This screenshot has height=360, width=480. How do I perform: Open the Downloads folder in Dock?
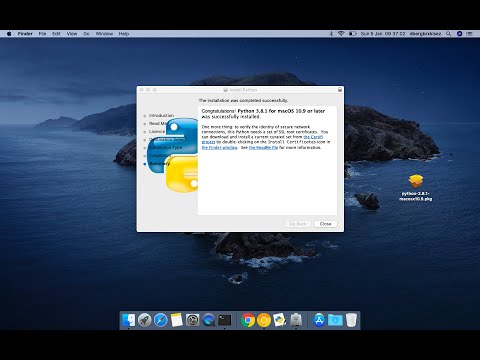click(x=335, y=320)
